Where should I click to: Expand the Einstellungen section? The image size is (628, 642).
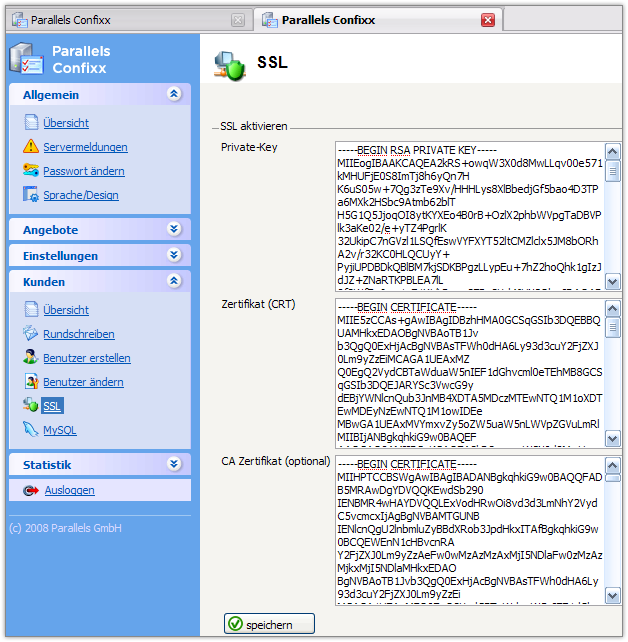pyautogui.click(x=174, y=256)
